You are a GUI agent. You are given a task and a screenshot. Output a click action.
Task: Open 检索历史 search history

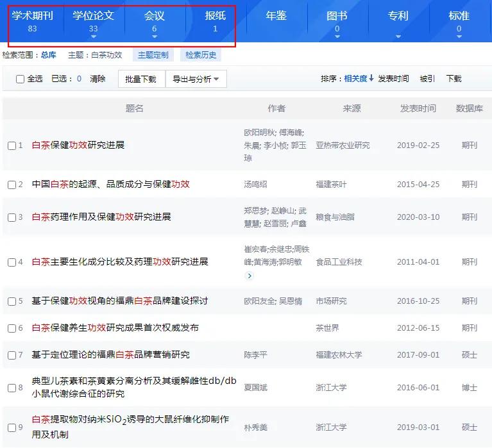point(201,55)
